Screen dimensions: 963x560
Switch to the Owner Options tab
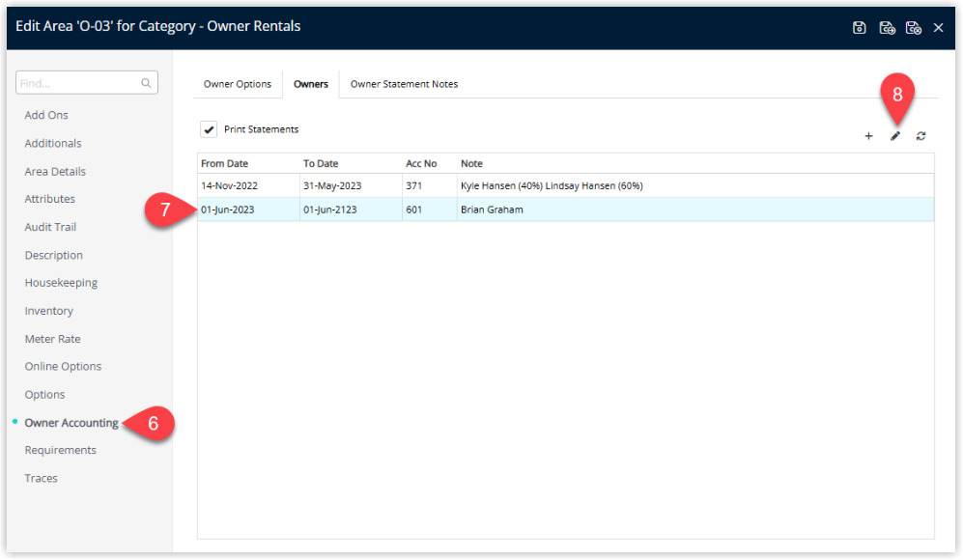pos(237,84)
